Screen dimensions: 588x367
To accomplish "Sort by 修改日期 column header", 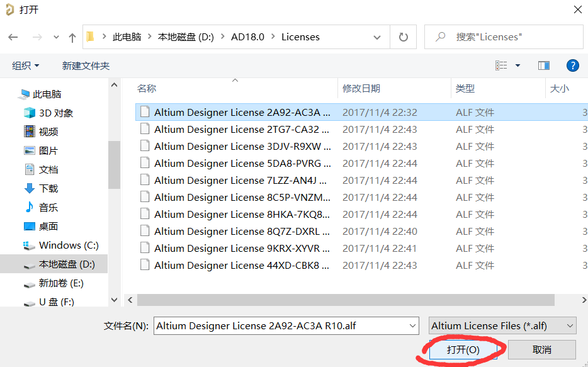I will [x=361, y=89].
